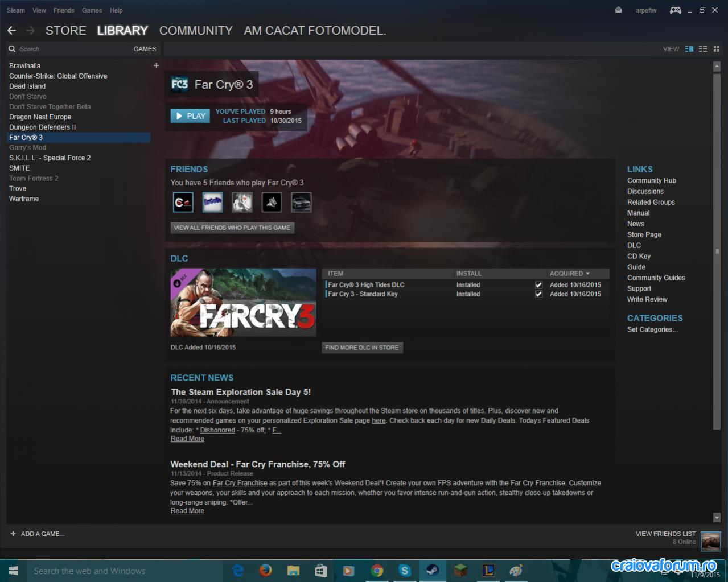
Task: Open the Steam menu
Action: click(x=16, y=10)
